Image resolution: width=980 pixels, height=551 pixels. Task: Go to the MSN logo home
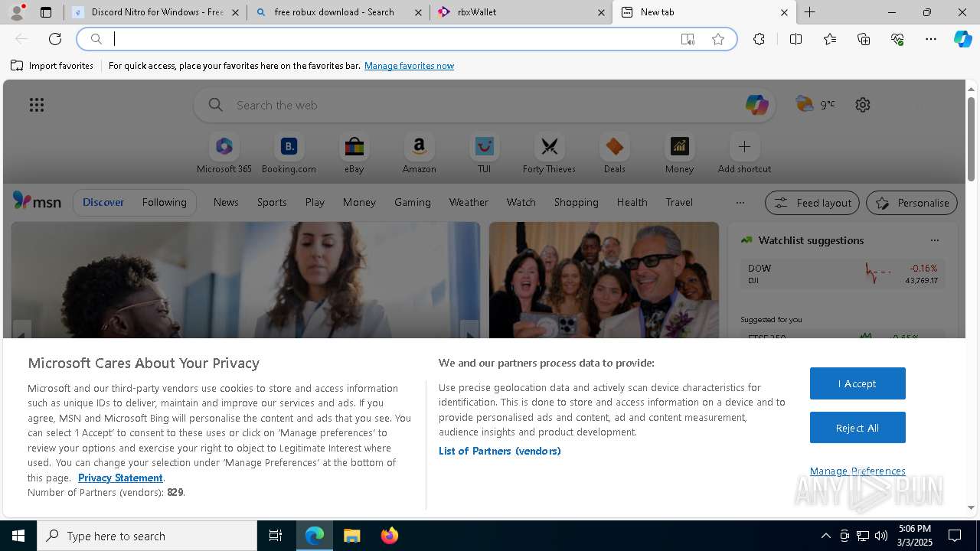tap(37, 201)
